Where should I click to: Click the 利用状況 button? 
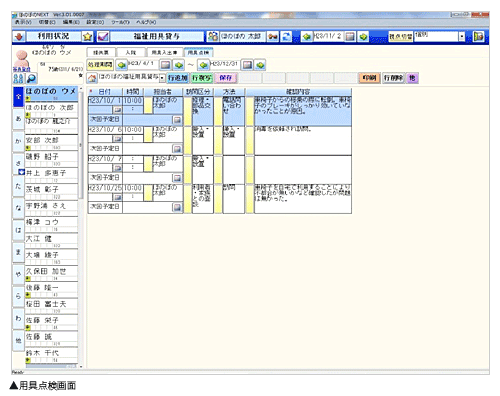(53, 36)
